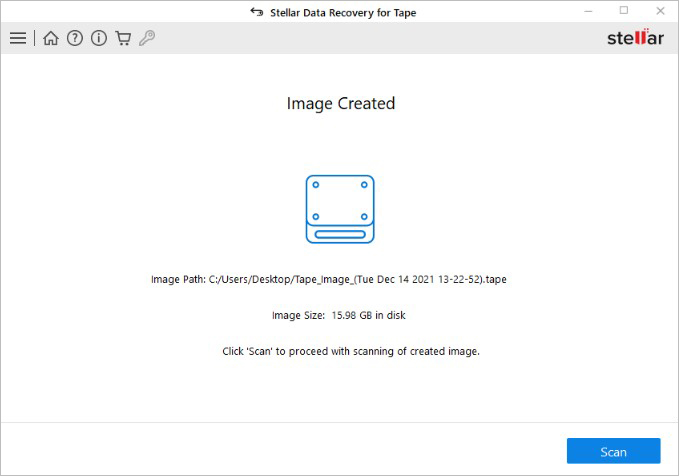Click the activation key icon

point(147,39)
